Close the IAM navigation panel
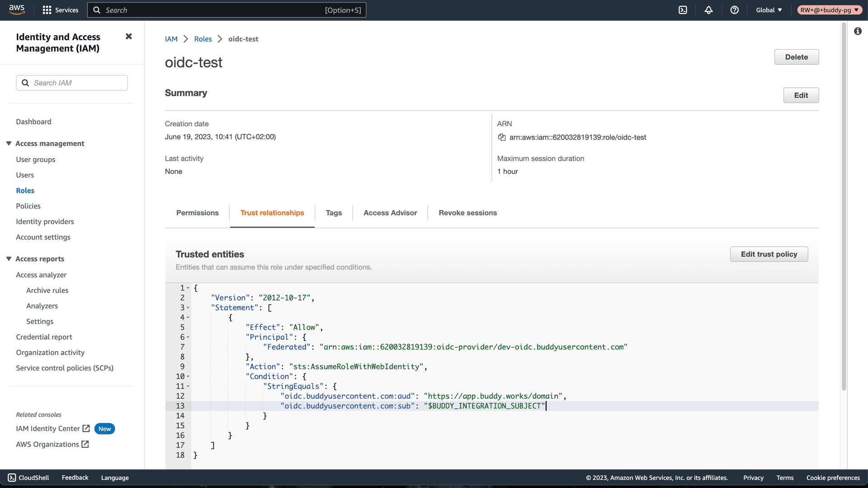 [x=129, y=36]
